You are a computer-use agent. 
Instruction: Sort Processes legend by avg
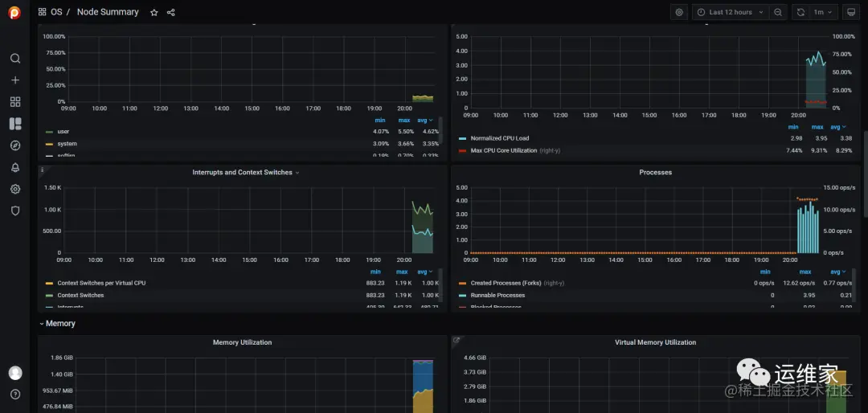pos(837,272)
